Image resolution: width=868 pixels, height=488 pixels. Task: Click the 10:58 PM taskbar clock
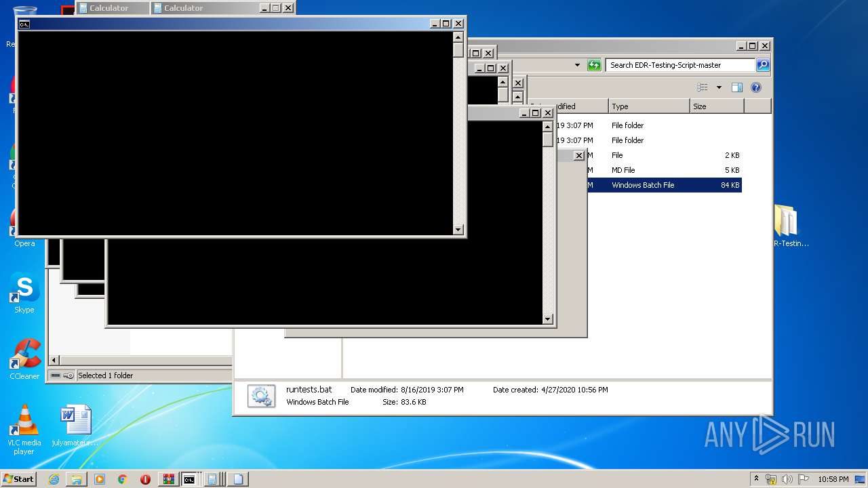pos(833,479)
